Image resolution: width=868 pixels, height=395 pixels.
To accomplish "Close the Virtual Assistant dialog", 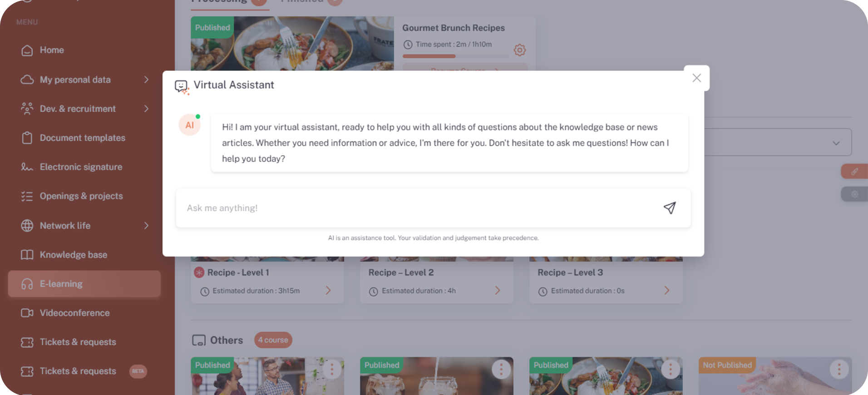I will pos(696,78).
